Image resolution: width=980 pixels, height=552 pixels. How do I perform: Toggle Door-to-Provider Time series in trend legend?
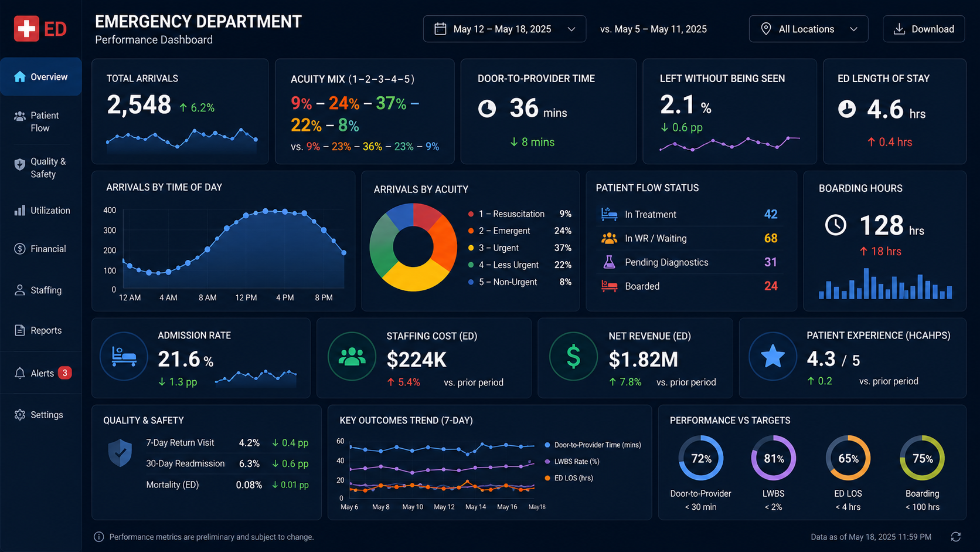point(593,445)
